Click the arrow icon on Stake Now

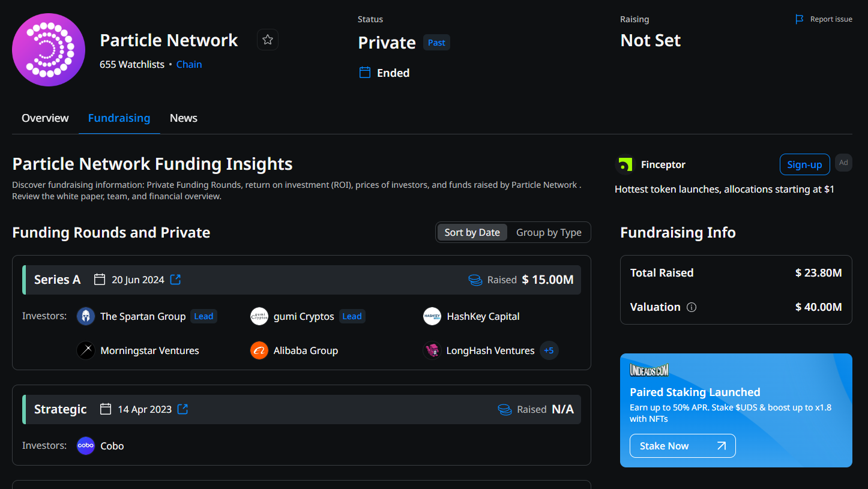coord(722,446)
